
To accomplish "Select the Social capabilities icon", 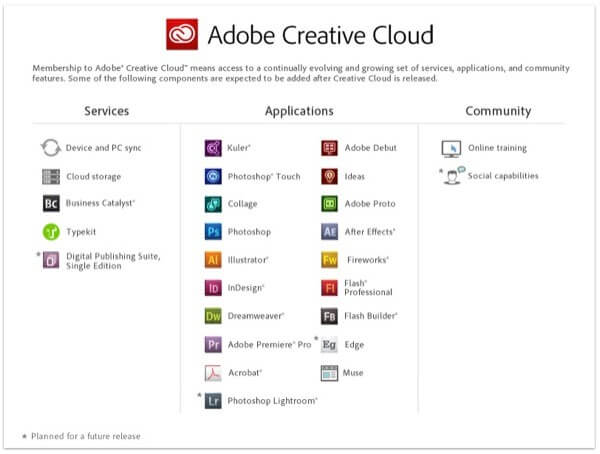I will click(x=453, y=176).
